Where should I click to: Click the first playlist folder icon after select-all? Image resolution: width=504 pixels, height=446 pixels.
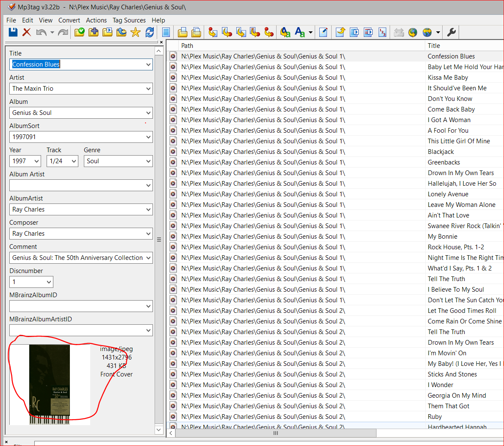182,32
